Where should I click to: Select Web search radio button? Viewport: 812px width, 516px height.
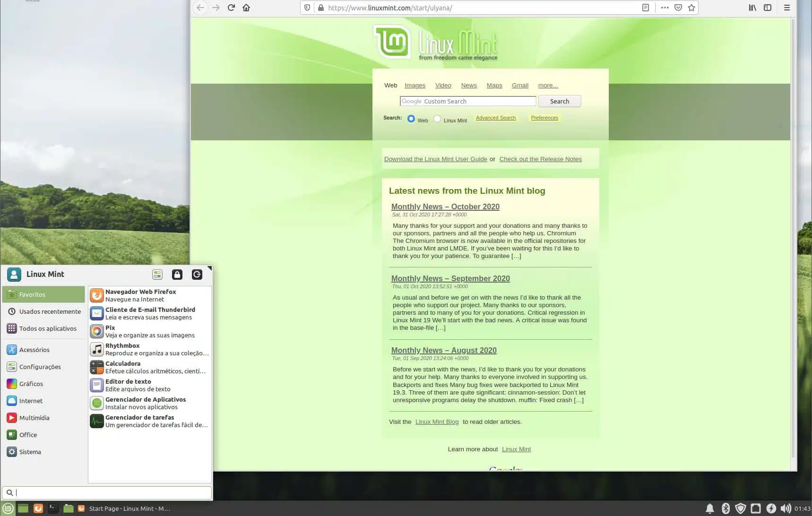(411, 119)
